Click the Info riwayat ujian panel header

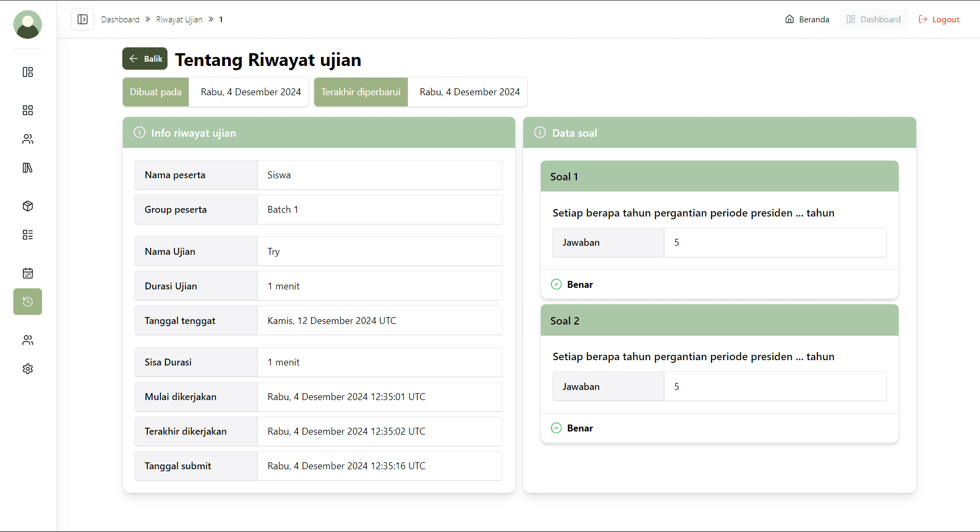[319, 133]
